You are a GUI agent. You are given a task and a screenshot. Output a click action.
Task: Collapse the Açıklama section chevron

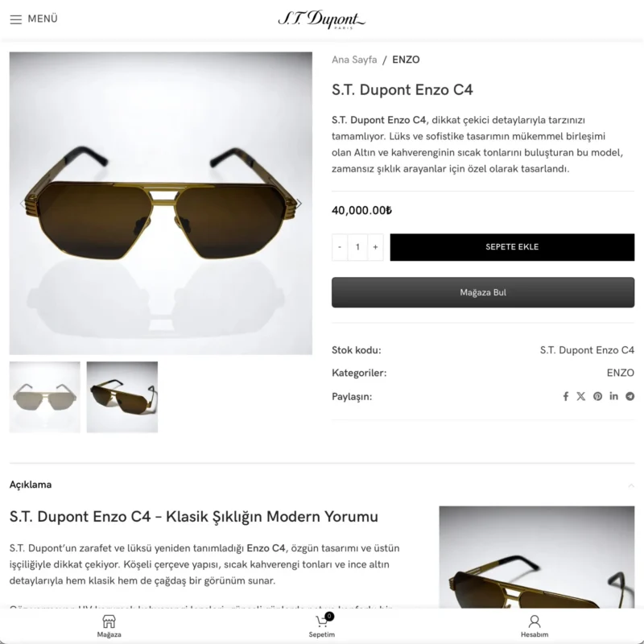pyautogui.click(x=631, y=485)
